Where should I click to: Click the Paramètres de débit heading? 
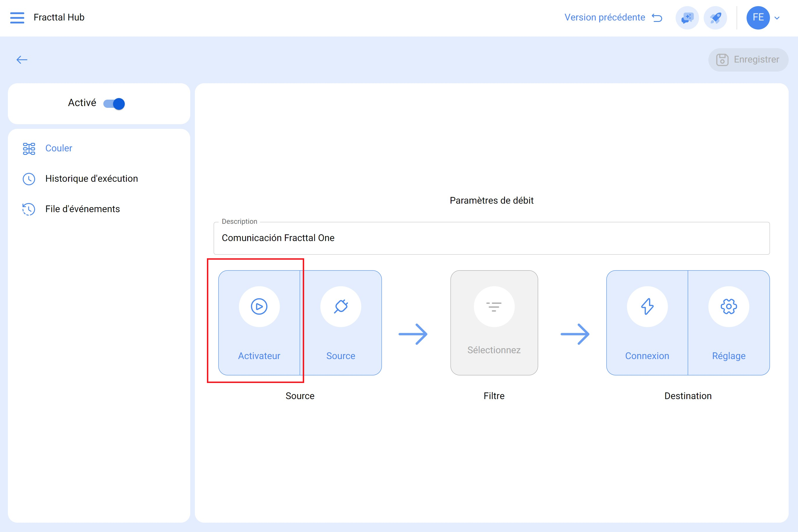[491, 200]
